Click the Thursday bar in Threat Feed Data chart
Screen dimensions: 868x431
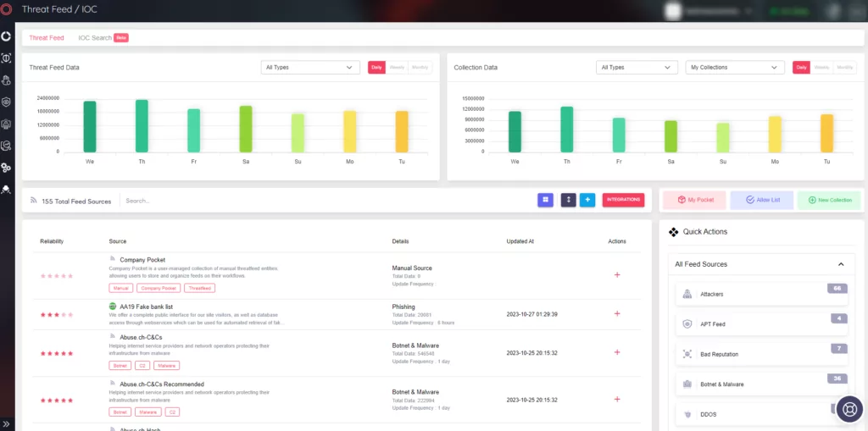tap(142, 126)
